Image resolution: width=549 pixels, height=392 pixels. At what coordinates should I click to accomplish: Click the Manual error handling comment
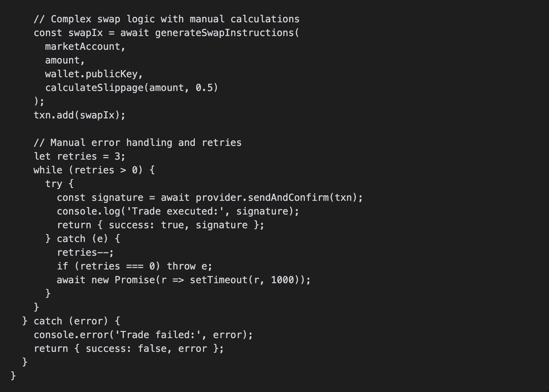pos(138,143)
